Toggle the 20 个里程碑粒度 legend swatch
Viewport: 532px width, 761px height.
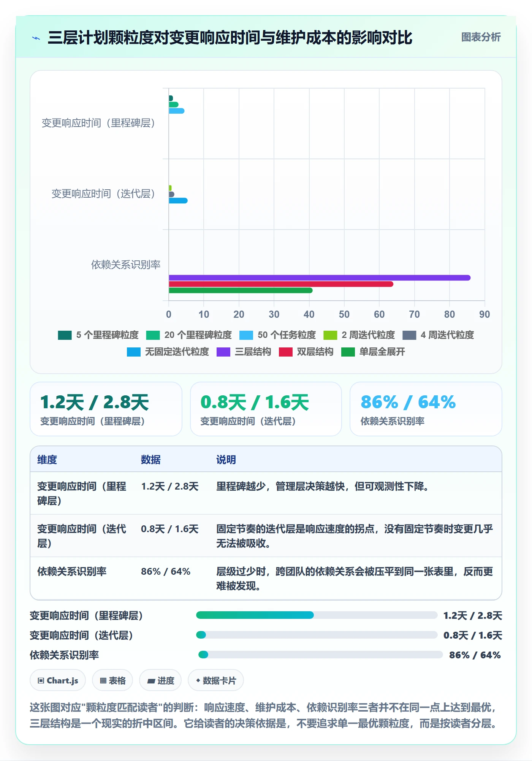click(153, 335)
